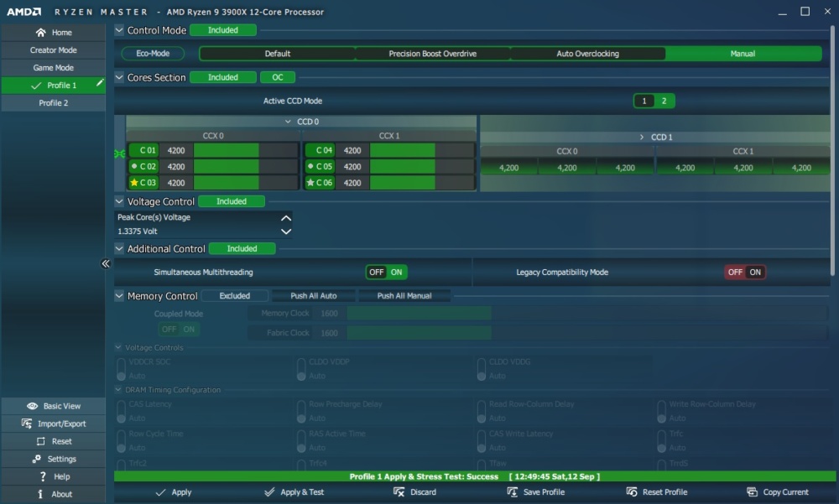839x504 pixels.
Task: Click the Eco-Mode button
Action: [153, 54]
